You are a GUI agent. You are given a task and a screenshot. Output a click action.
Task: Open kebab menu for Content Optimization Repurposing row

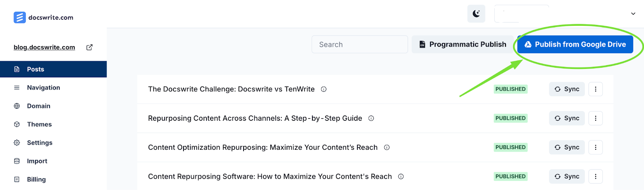click(x=596, y=147)
